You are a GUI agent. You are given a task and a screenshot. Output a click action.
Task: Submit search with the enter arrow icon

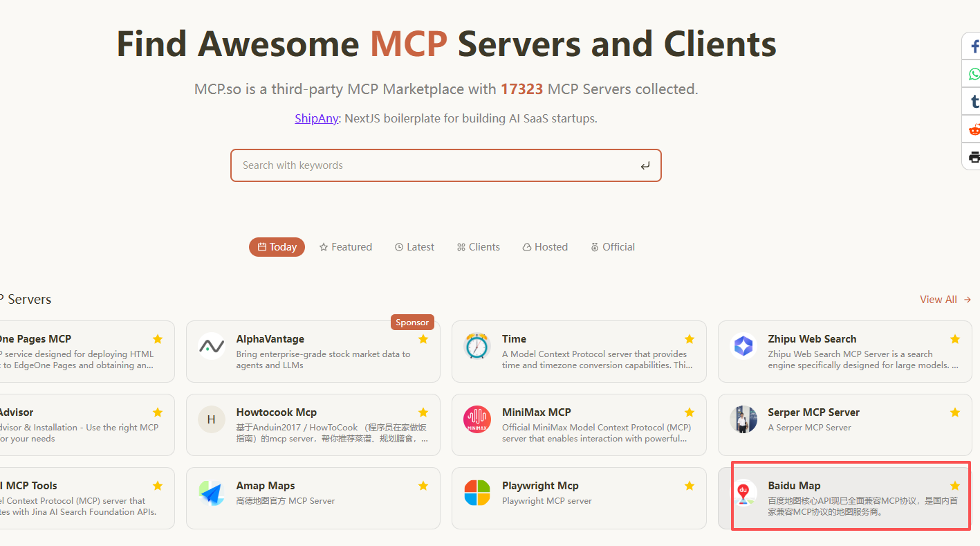point(645,165)
